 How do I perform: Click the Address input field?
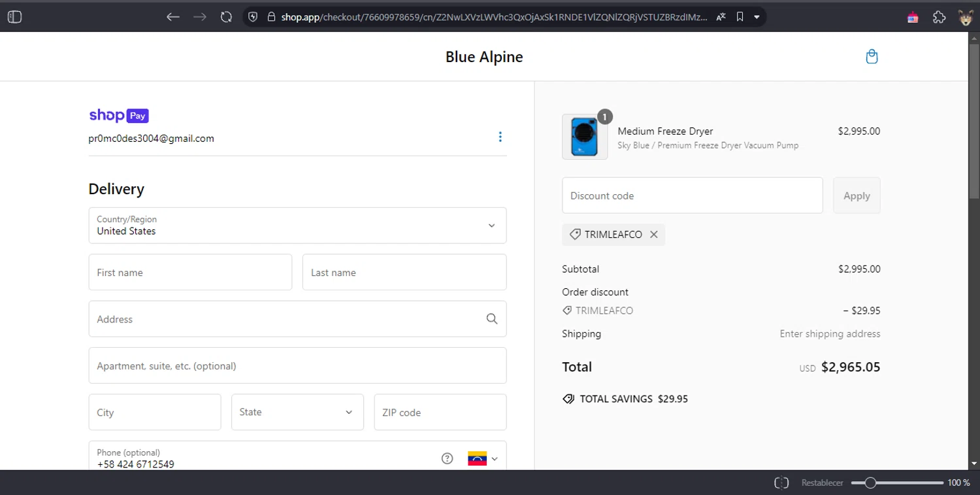coord(297,319)
